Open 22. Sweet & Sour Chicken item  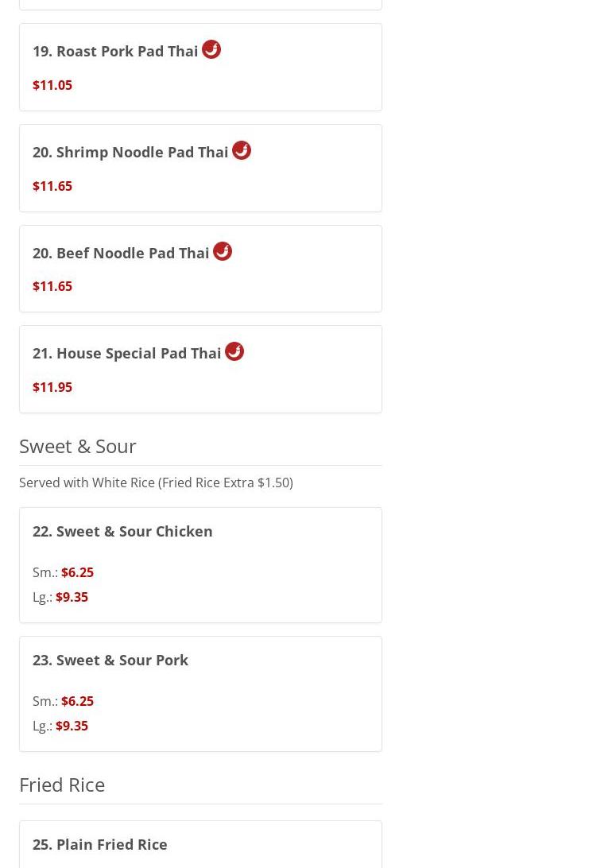pos(122,531)
